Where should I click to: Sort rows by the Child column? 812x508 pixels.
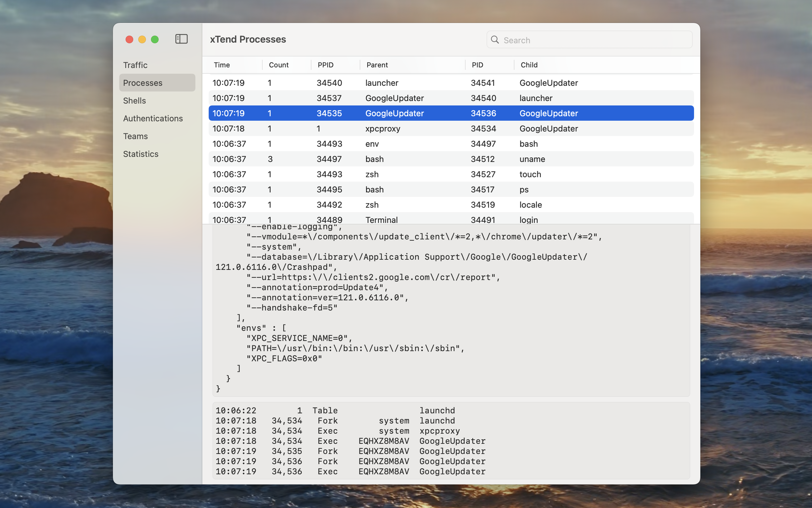point(529,65)
